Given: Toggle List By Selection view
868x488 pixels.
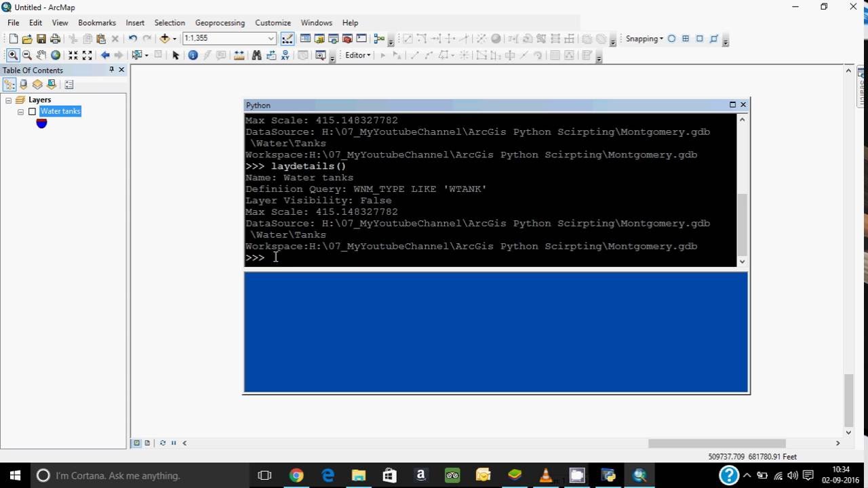Looking at the screenshot, I should click(x=52, y=85).
